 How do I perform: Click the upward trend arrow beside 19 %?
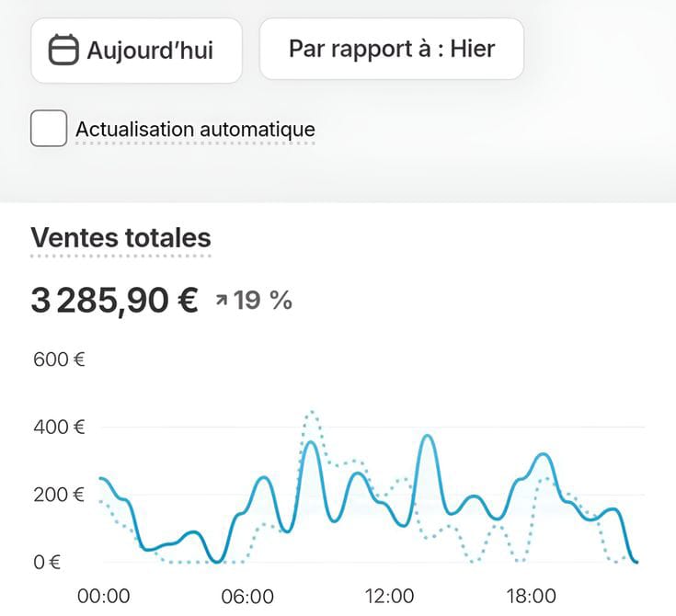point(222,300)
